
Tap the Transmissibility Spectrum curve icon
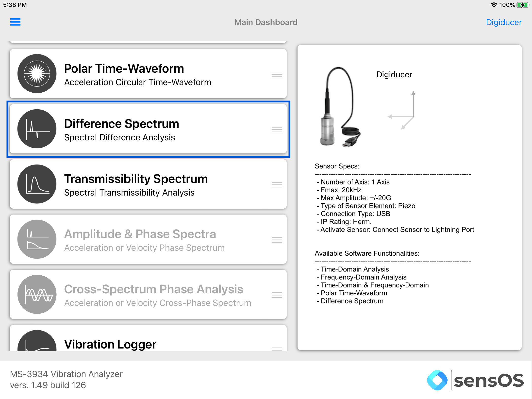coord(37,184)
